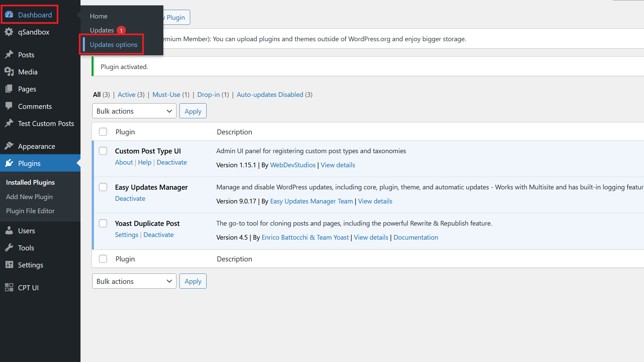Click 'Version 4.5' text
644x362 pixels.
coord(232,237)
